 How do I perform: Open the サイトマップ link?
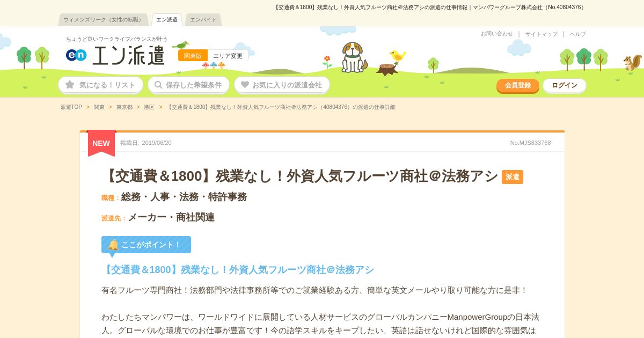tap(541, 34)
